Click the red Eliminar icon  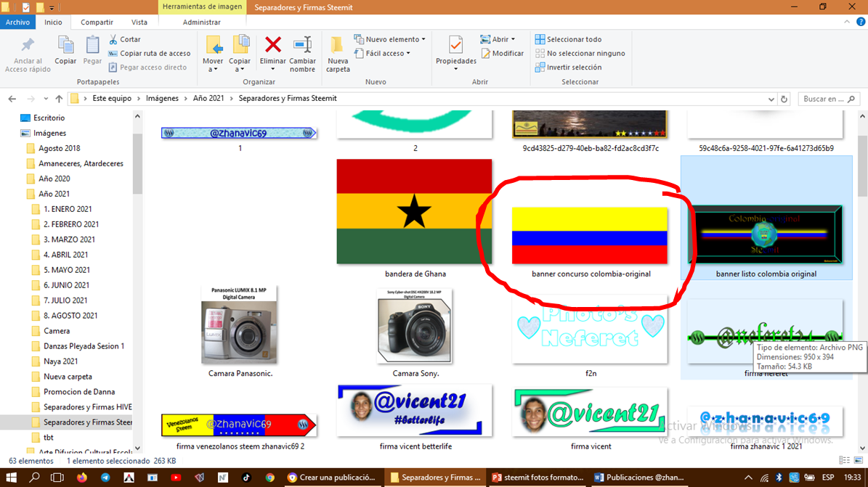click(x=273, y=45)
